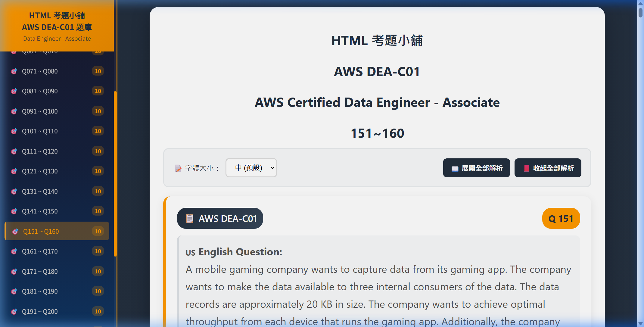Click the AWS Certified Data Engineer - Associate heading
The image size is (644, 327).
pyautogui.click(x=377, y=102)
